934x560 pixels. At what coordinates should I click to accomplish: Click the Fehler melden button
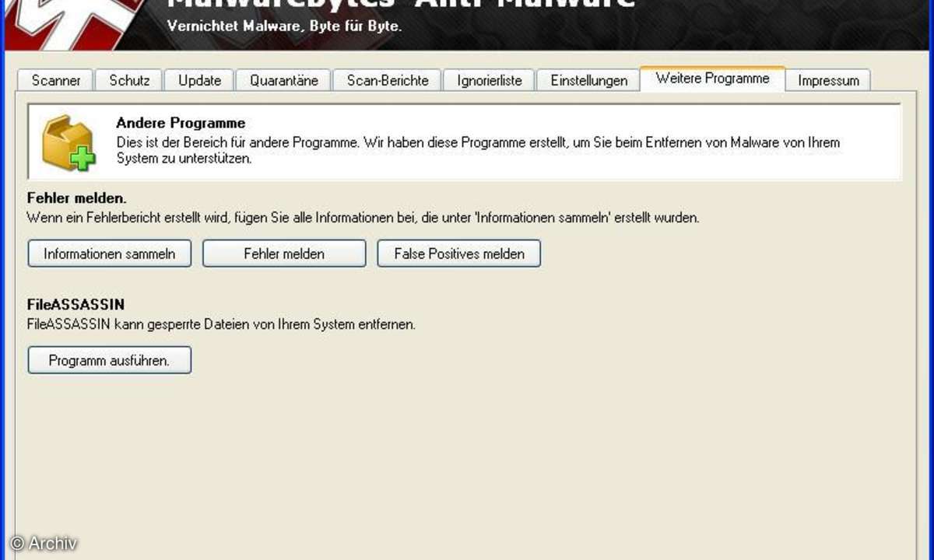point(284,254)
